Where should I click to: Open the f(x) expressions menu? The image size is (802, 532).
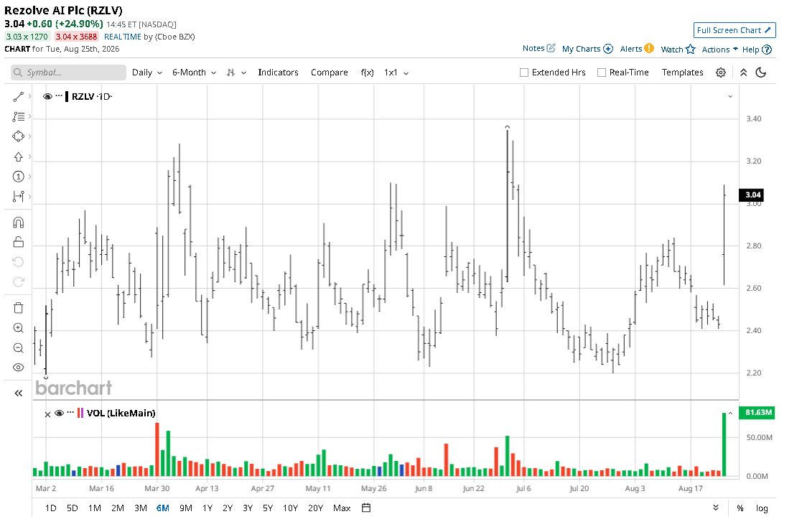point(367,73)
